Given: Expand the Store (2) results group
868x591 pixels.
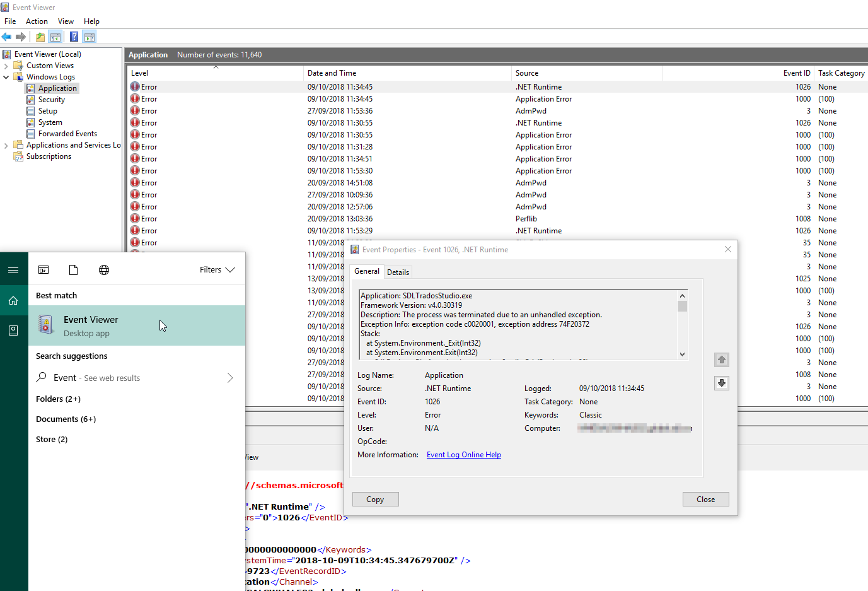Looking at the screenshot, I should [x=52, y=440].
